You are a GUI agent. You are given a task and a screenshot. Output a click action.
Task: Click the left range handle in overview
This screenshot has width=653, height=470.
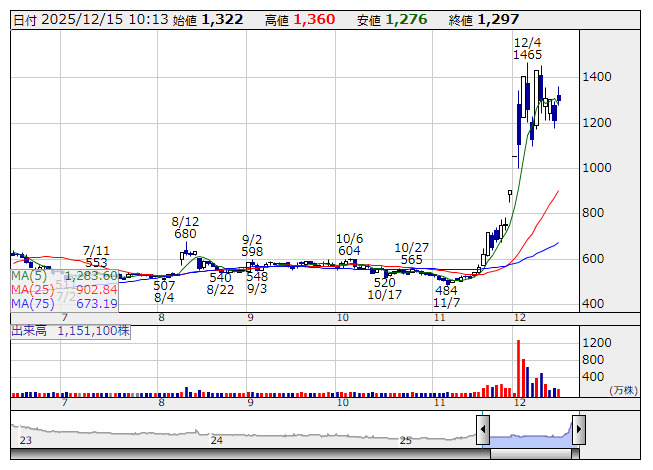[x=483, y=431]
